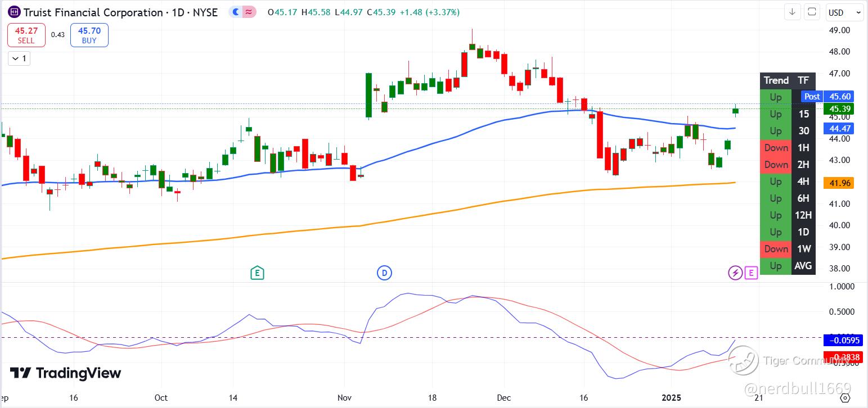Image resolution: width=868 pixels, height=408 pixels.
Task: Click the purple upcoming earnings E marker
Action: pos(751,273)
